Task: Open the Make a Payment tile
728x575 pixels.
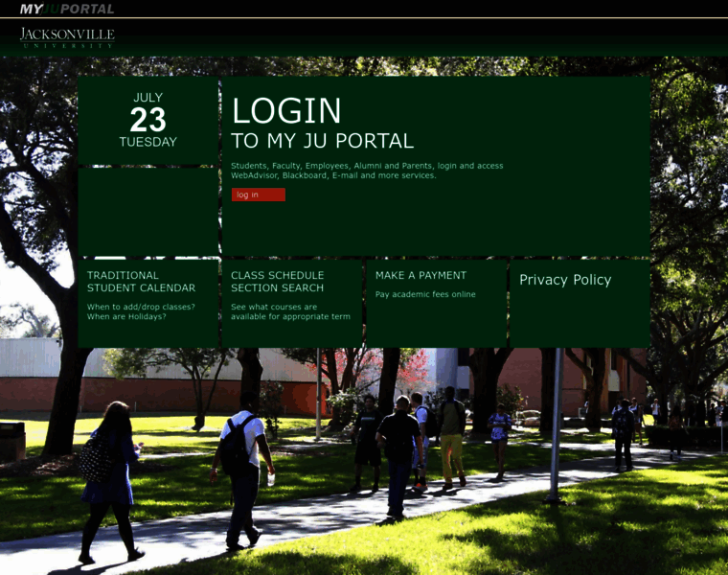Action: 436,303
